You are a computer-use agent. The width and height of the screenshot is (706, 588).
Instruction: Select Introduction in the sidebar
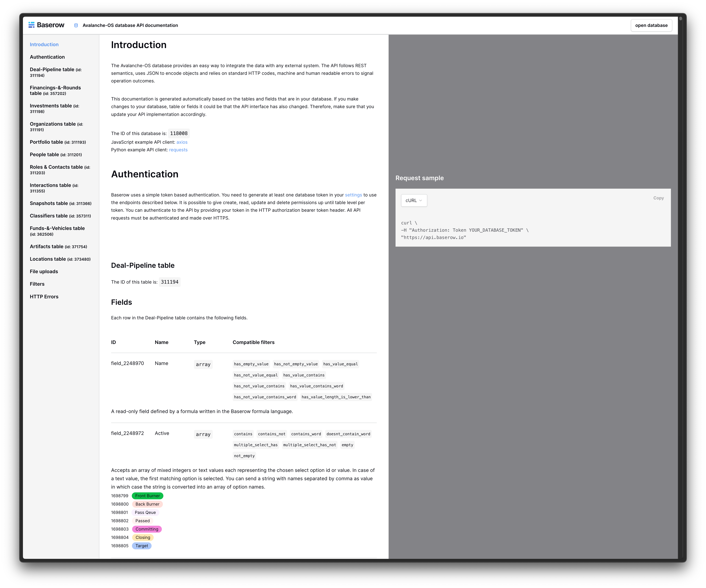click(44, 44)
